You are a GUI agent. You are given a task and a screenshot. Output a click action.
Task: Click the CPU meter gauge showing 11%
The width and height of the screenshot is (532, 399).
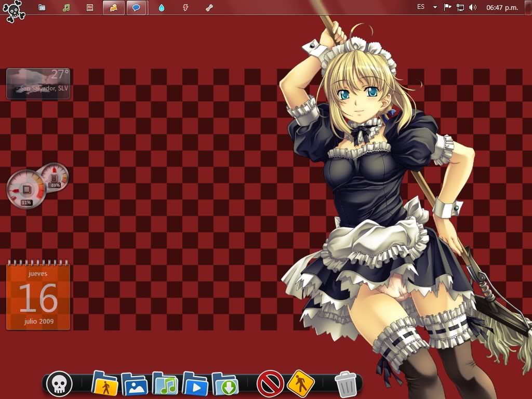coord(26,189)
